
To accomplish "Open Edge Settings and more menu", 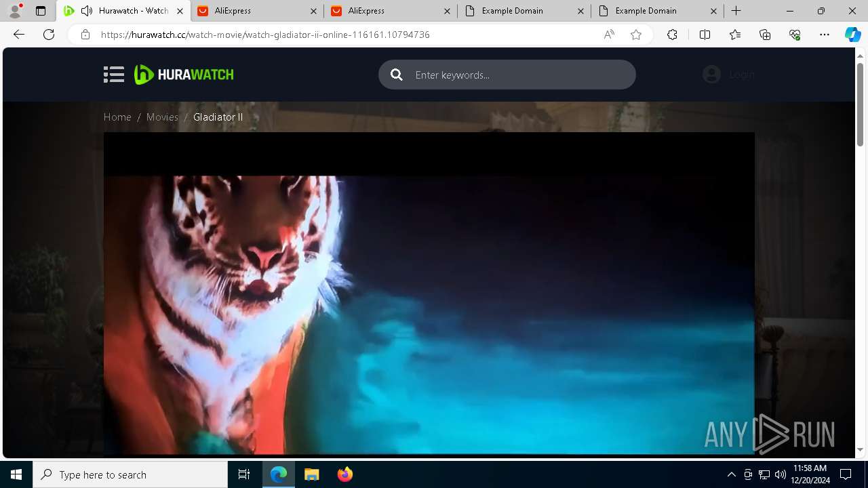I will pyautogui.click(x=825, y=35).
